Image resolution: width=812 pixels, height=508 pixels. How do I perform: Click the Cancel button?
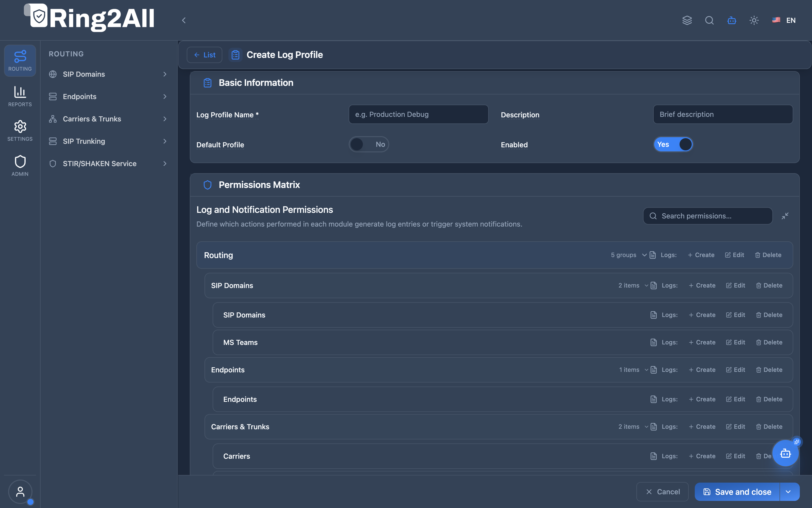click(662, 492)
